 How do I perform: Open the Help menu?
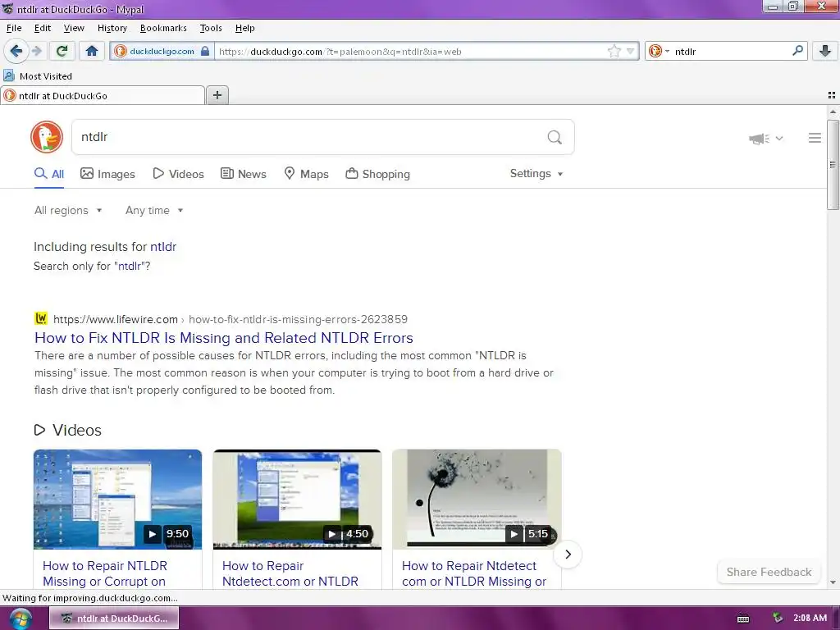coord(244,28)
